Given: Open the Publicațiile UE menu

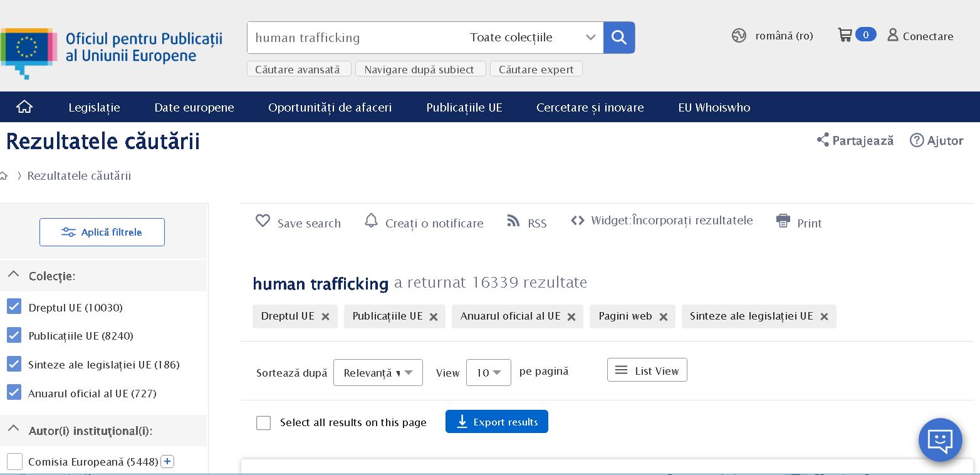Looking at the screenshot, I should click(x=464, y=107).
